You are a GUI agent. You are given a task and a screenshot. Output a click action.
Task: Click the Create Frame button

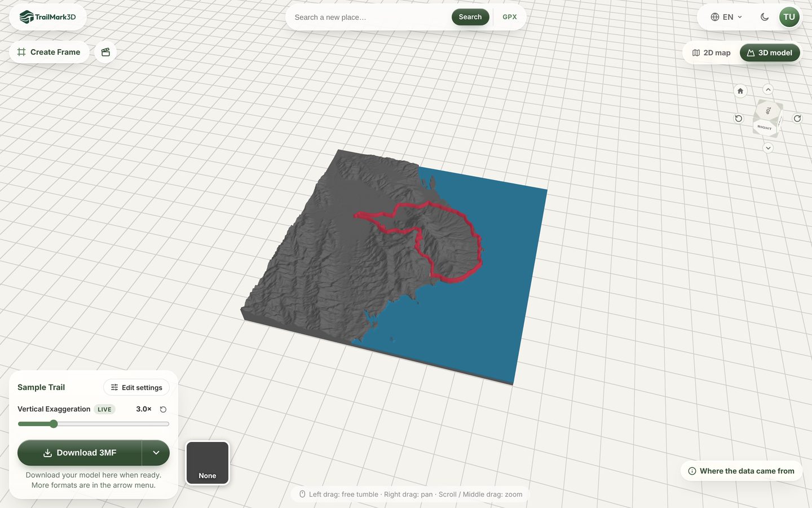click(49, 52)
